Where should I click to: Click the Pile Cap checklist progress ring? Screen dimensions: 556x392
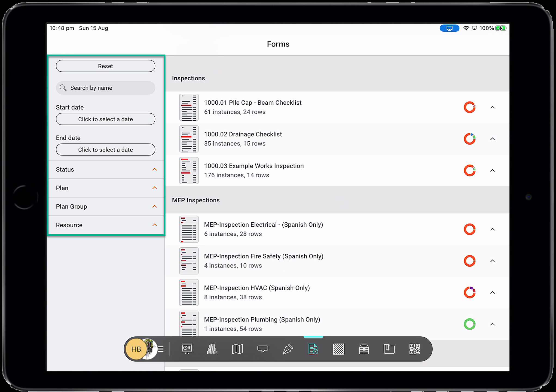[x=469, y=107]
